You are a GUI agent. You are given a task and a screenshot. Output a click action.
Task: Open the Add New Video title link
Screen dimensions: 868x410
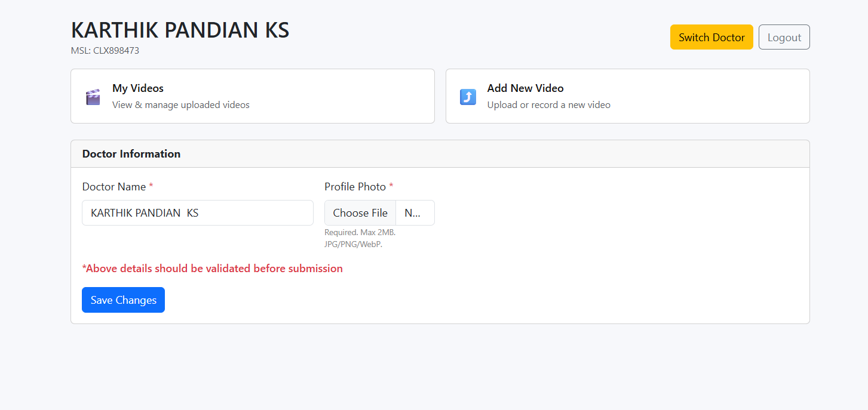[525, 88]
